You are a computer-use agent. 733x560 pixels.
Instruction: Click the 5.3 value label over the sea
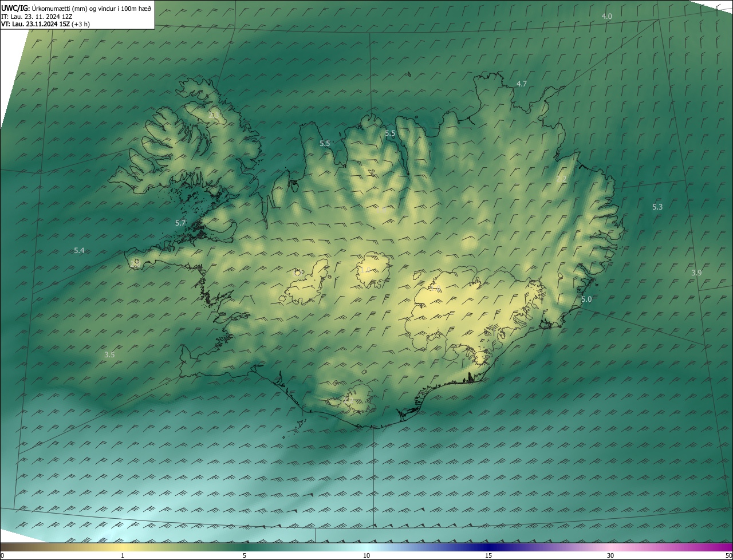pos(657,207)
